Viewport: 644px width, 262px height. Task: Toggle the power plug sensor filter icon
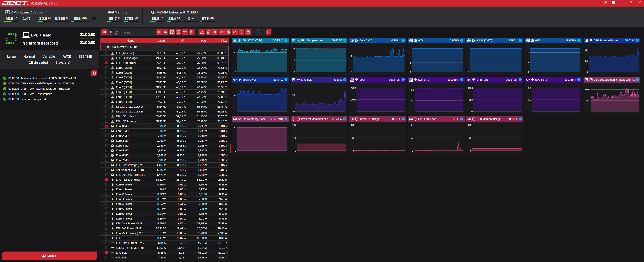click(215, 32)
